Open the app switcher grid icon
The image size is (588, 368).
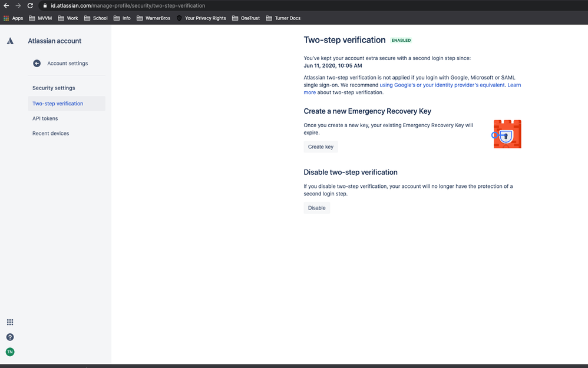pos(10,322)
